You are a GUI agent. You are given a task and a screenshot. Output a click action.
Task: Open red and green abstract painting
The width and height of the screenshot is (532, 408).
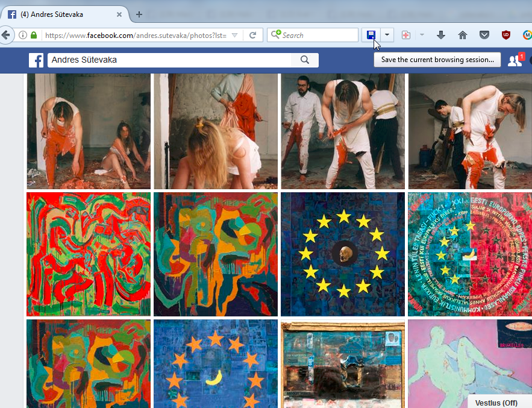tap(89, 254)
